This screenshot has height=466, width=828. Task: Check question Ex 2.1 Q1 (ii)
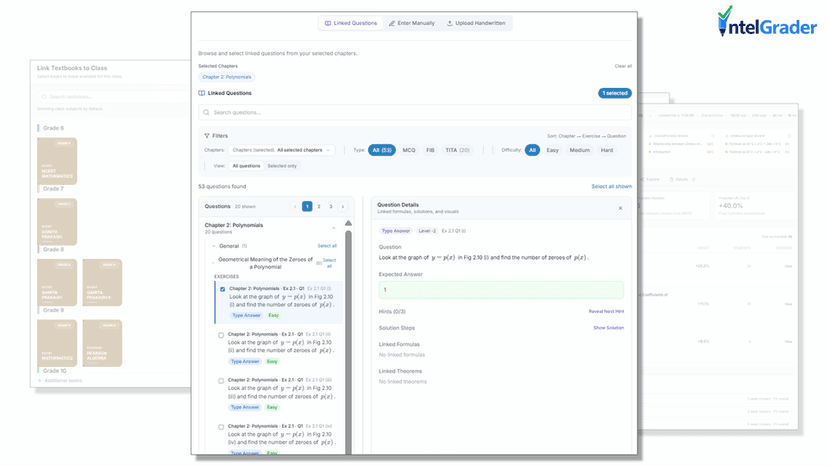(221, 335)
